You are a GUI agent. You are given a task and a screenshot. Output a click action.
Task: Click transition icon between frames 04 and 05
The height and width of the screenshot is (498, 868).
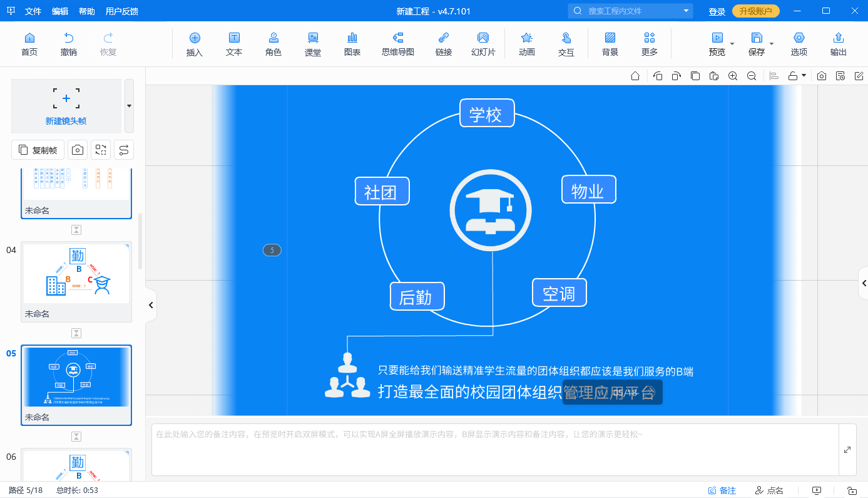76,333
